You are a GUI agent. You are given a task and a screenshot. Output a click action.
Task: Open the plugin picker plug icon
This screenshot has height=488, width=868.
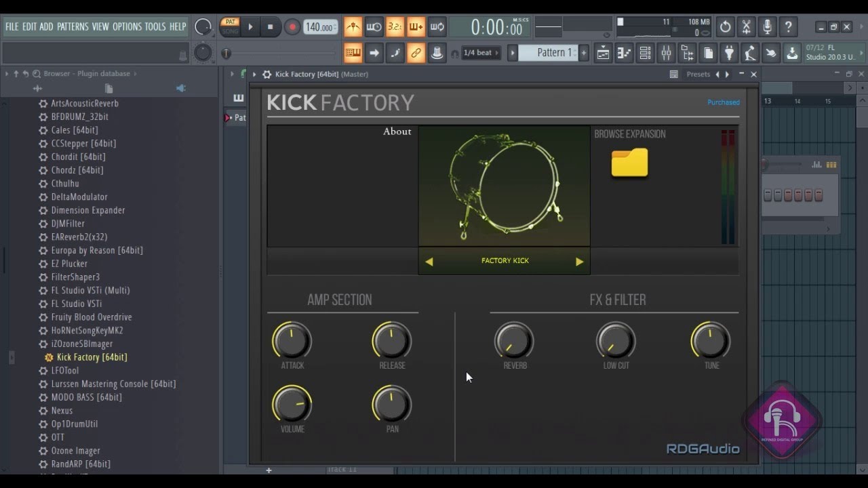pyautogui.click(x=729, y=52)
